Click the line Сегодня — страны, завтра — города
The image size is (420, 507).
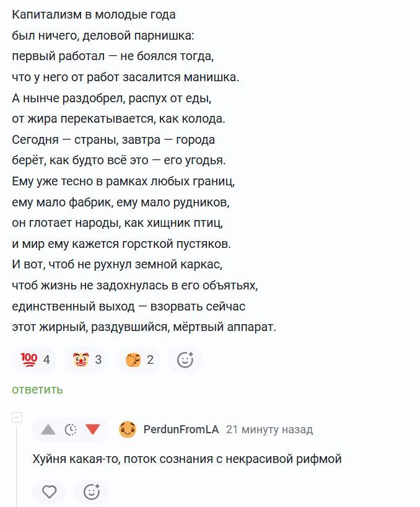pos(113,139)
